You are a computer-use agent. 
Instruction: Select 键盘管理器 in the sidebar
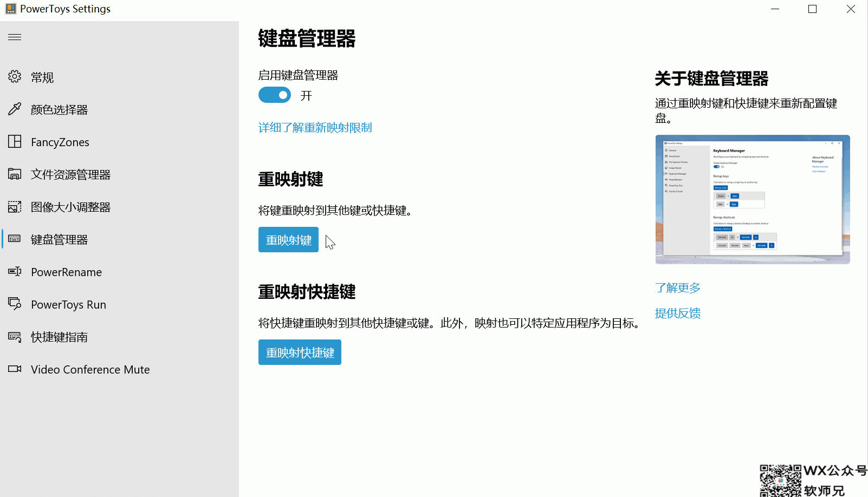click(119, 239)
